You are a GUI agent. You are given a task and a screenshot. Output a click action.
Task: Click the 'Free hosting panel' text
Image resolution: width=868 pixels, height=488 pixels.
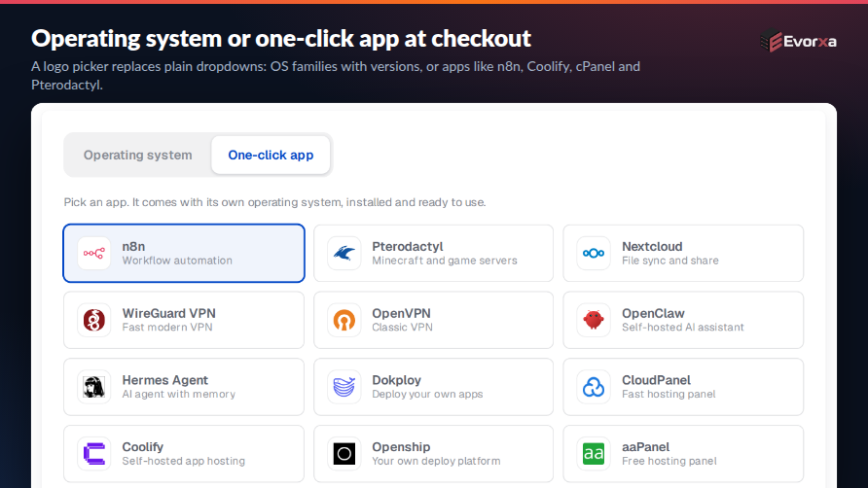669,461
